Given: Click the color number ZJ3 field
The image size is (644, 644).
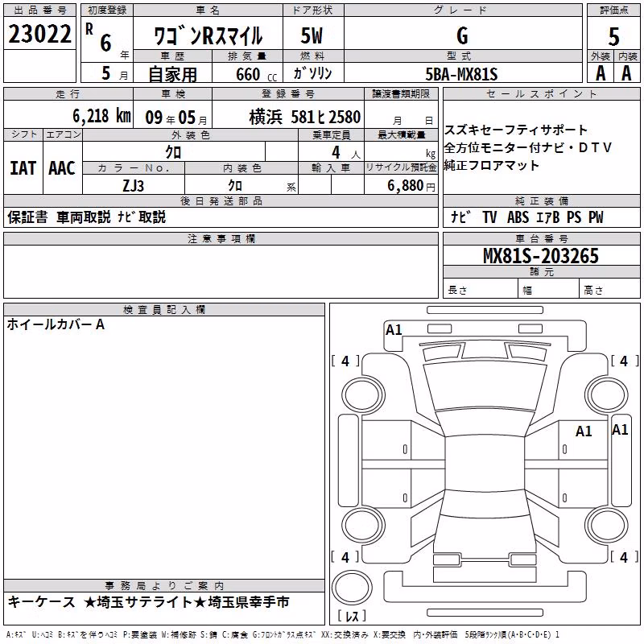Looking at the screenshot, I should [134, 186].
